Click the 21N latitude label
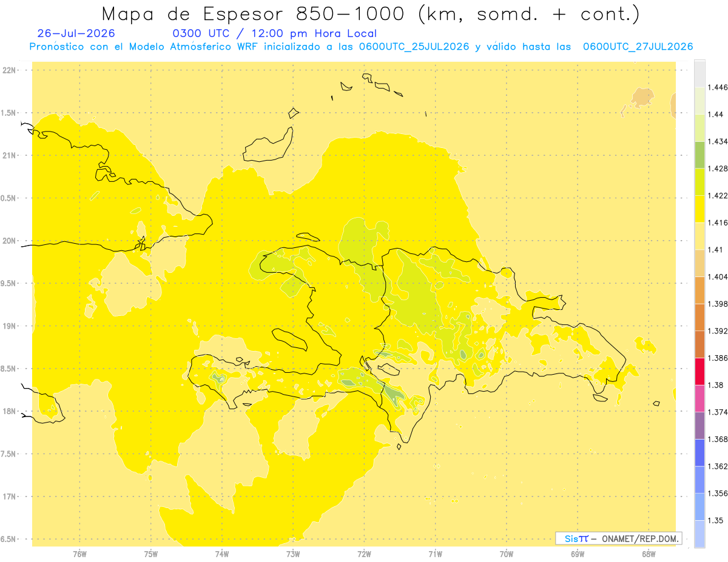 (10, 156)
